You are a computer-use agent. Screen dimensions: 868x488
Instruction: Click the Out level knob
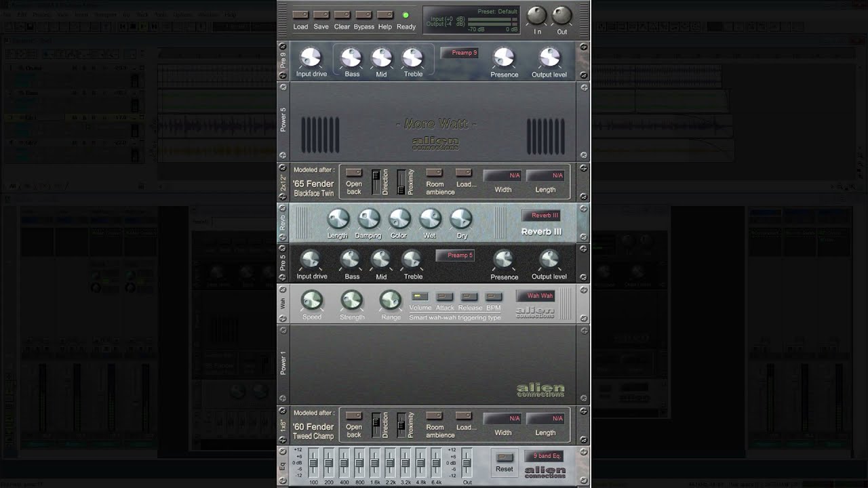[x=562, y=15]
